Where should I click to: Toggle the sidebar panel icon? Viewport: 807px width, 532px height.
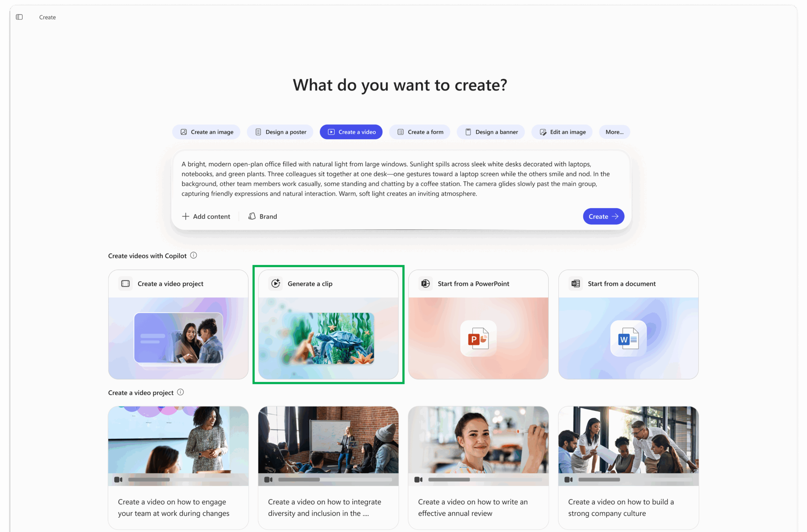[19, 17]
